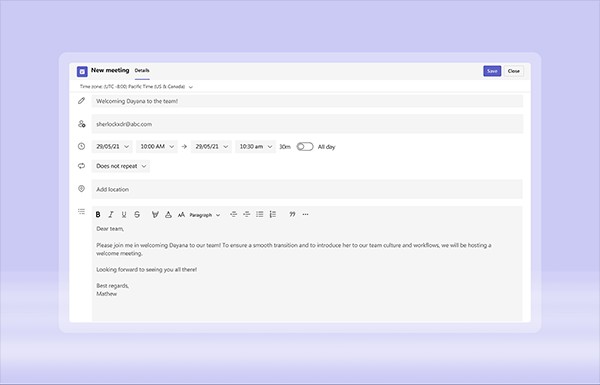Switch to the Details tab
The image size is (600, 385).
click(x=142, y=70)
